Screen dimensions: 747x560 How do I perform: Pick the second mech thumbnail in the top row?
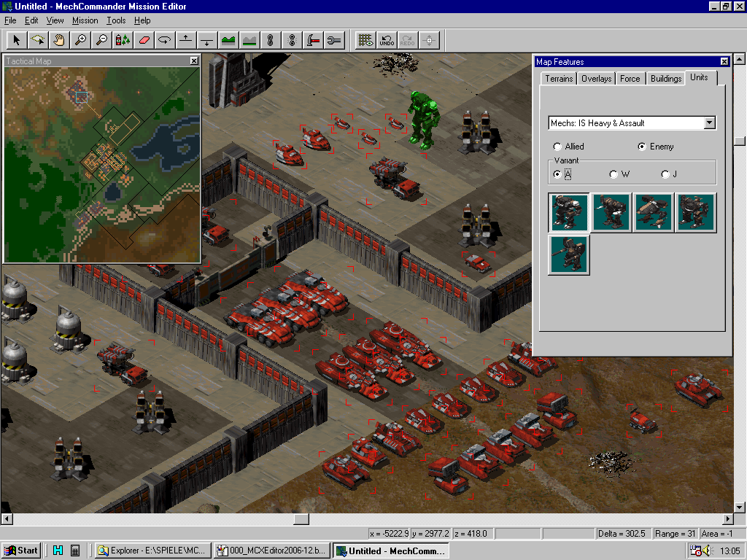point(611,212)
